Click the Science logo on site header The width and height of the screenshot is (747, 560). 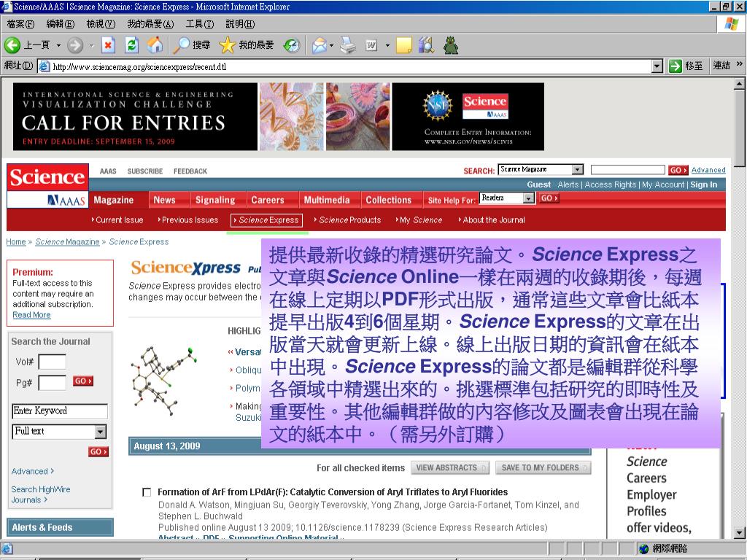(x=47, y=176)
